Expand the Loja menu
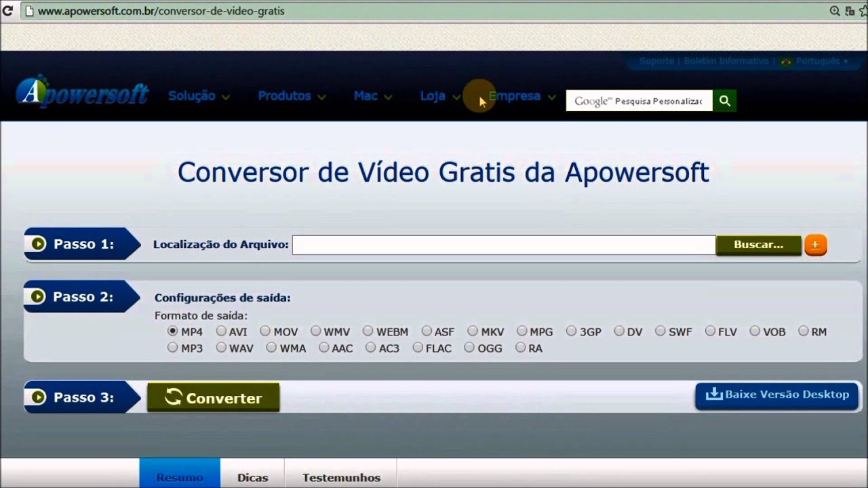 [x=439, y=96]
